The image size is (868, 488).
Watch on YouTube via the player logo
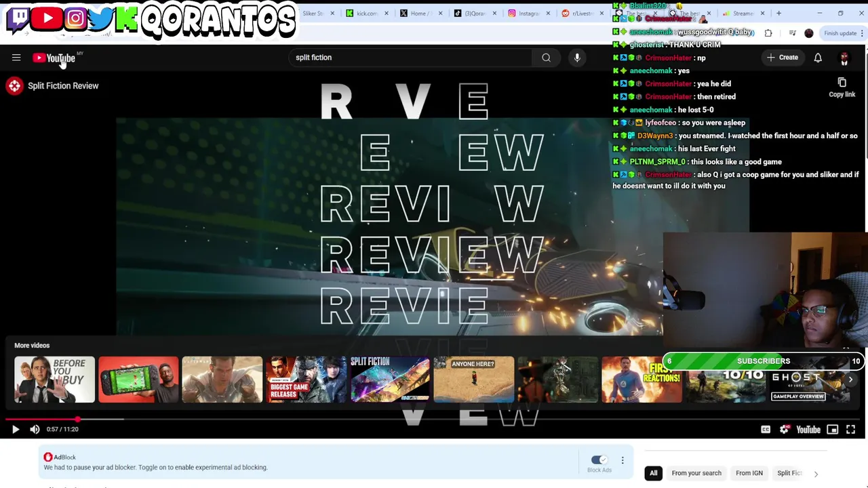[808, 429]
